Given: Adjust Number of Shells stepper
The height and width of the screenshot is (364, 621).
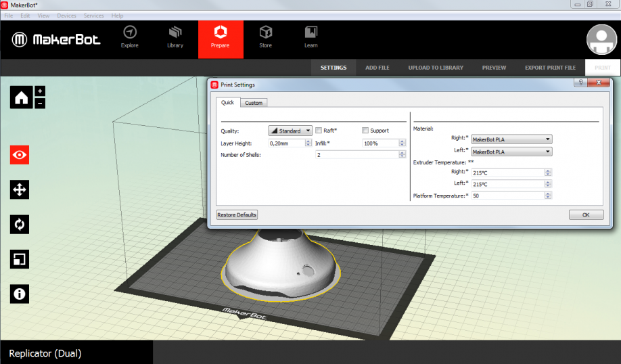Looking at the screenshot, I should coord(402,155).
